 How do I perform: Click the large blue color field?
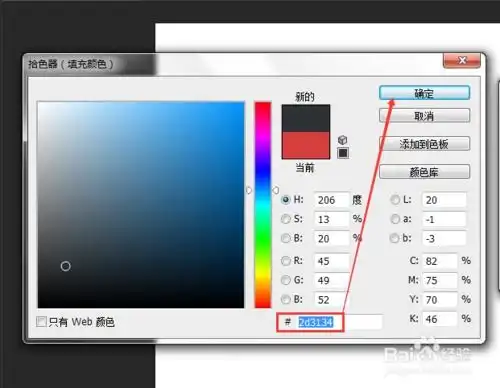[141, 205]
